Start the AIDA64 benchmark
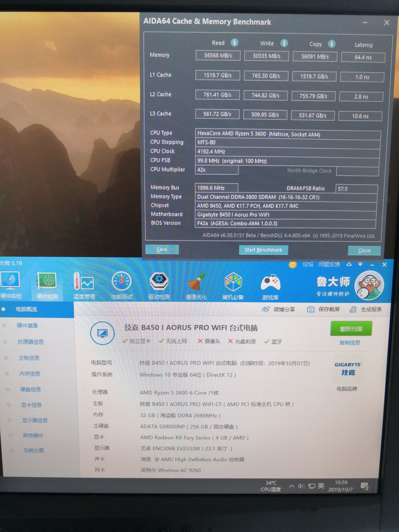This screenshot has height=532, width=399. (263, 250)
